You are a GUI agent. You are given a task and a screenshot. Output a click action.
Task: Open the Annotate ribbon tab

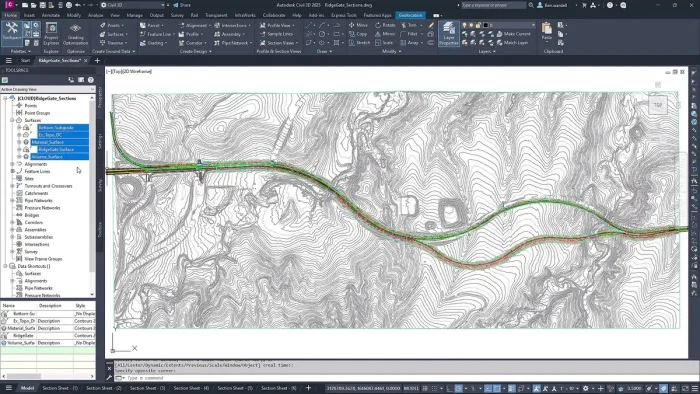click(x=50, y=15)
